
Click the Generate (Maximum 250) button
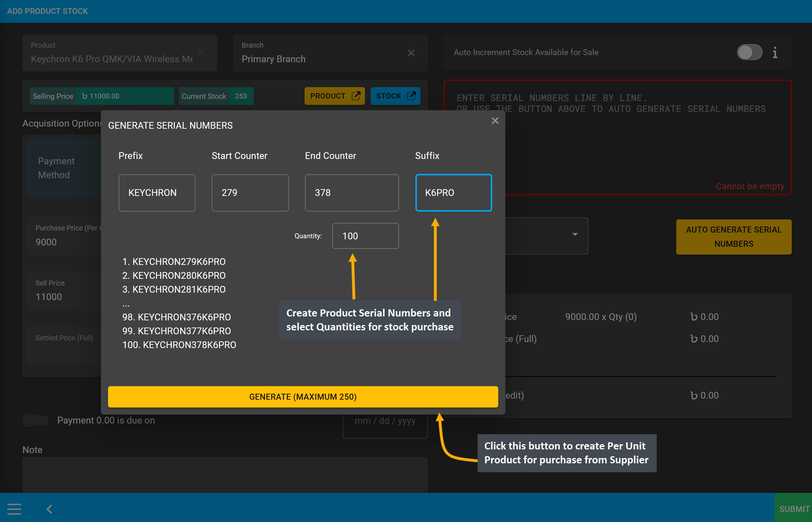click(303, 397)
